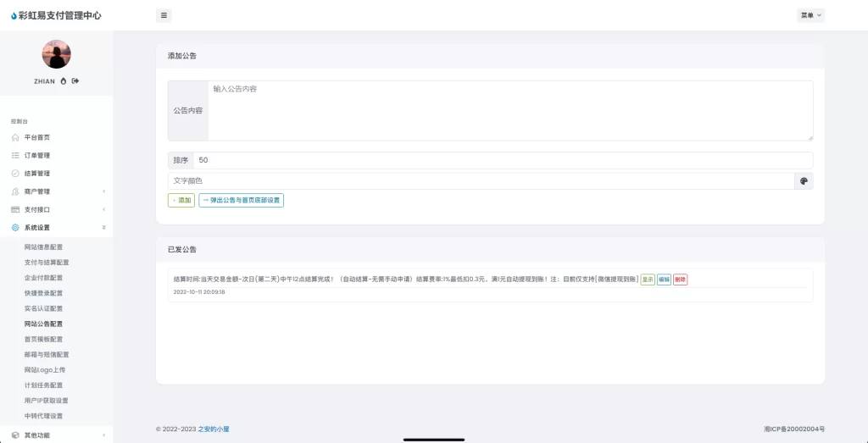Click 弹出公告与首页底部设置 button

click(x=242, y=201)
